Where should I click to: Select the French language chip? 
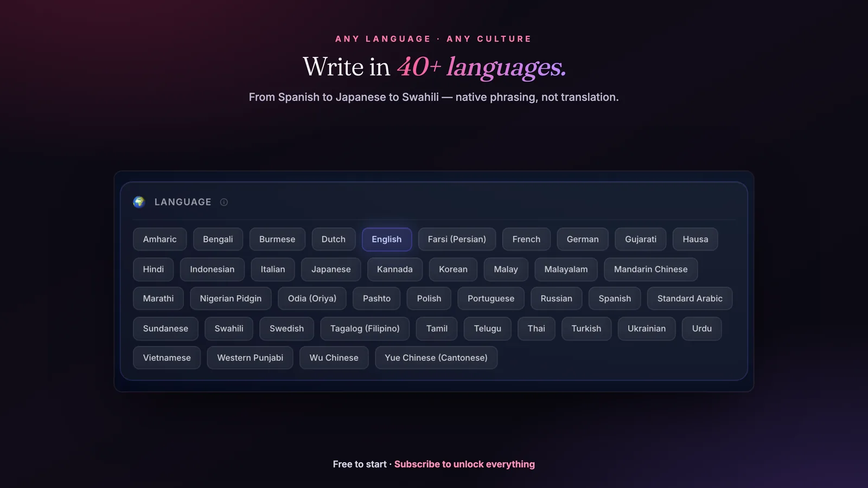click(x=526, y=239)
